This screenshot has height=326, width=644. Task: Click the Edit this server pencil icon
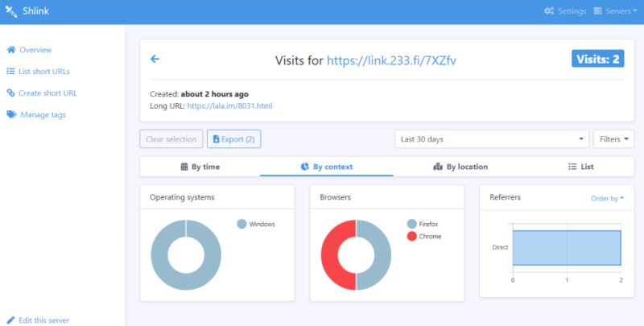10,320
